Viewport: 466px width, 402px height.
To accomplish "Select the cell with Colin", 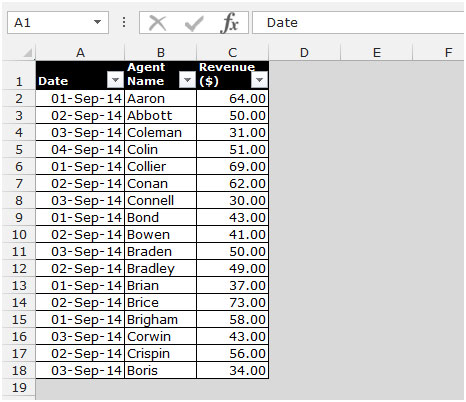I will pos(161,149).
